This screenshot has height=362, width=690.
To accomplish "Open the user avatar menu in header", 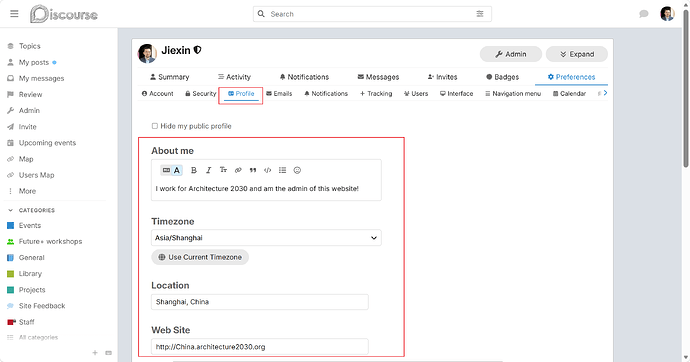I will pos(667,14).
